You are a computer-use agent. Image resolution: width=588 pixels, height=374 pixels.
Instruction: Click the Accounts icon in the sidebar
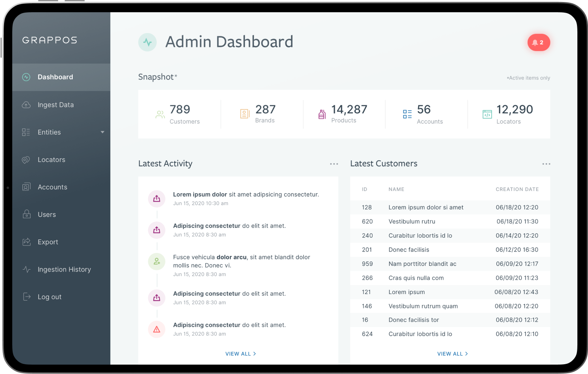26,187
